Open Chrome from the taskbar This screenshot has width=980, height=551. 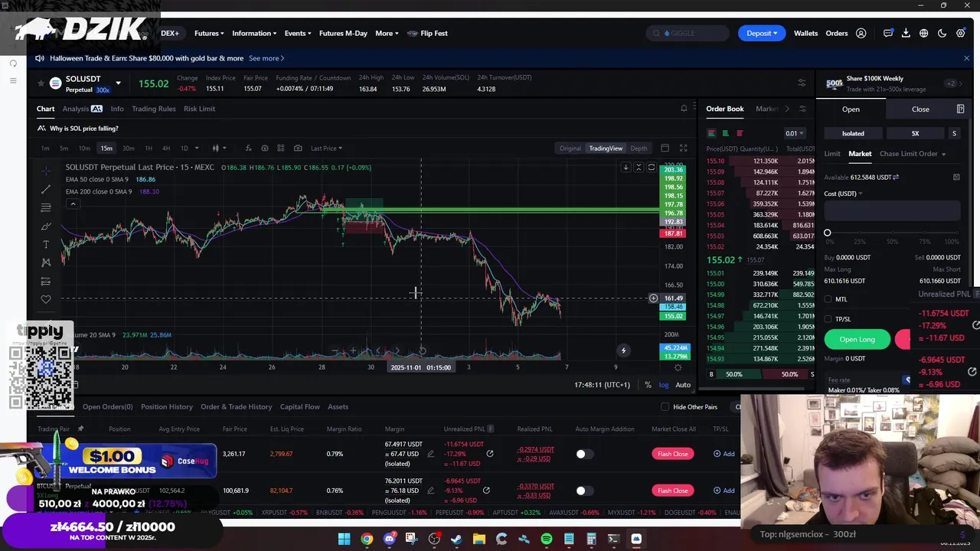pos(367,540)
